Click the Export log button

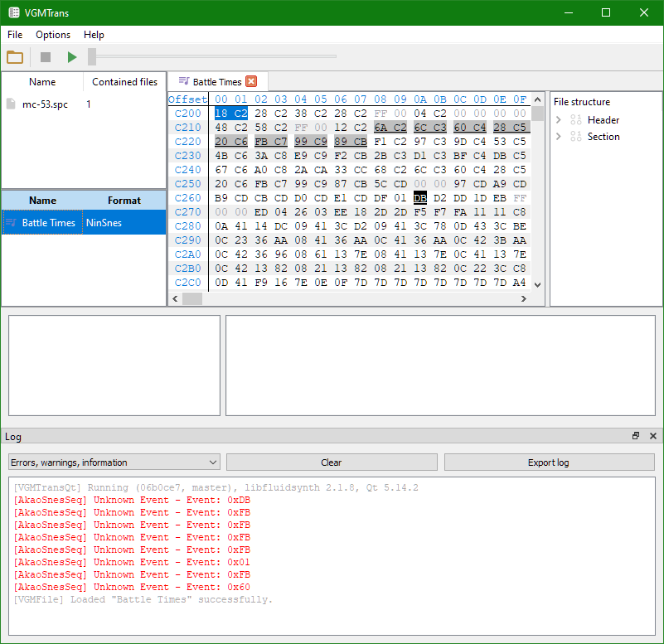coord(549,462)
